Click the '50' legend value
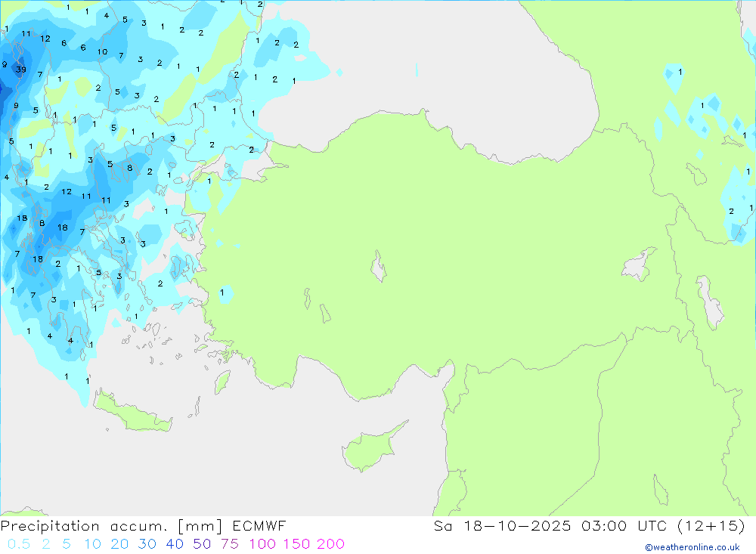The width and height of the screenshot is (756, 554). 202,544
